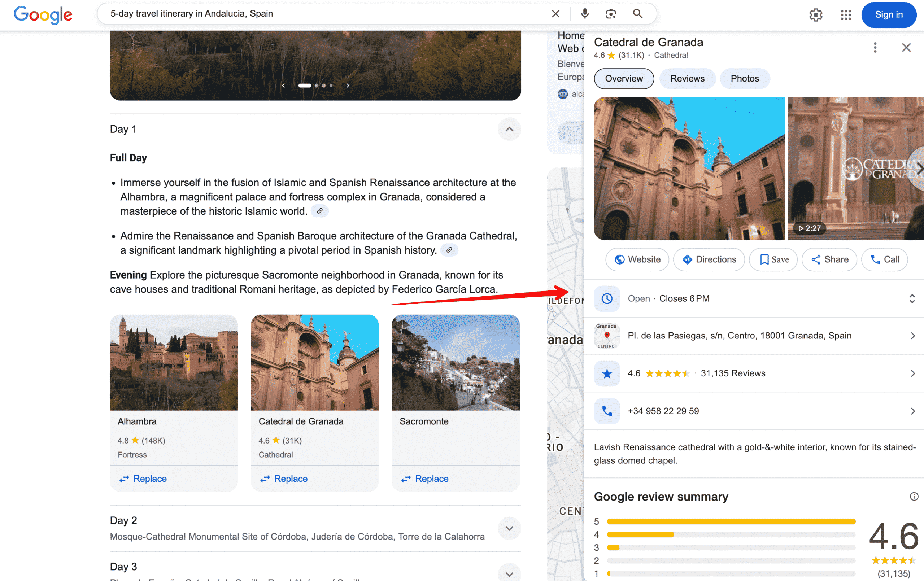Switch to the Reviews tab
Image resolution: width=924 pixels, height=581 pixels.
(x=687, y=79)
